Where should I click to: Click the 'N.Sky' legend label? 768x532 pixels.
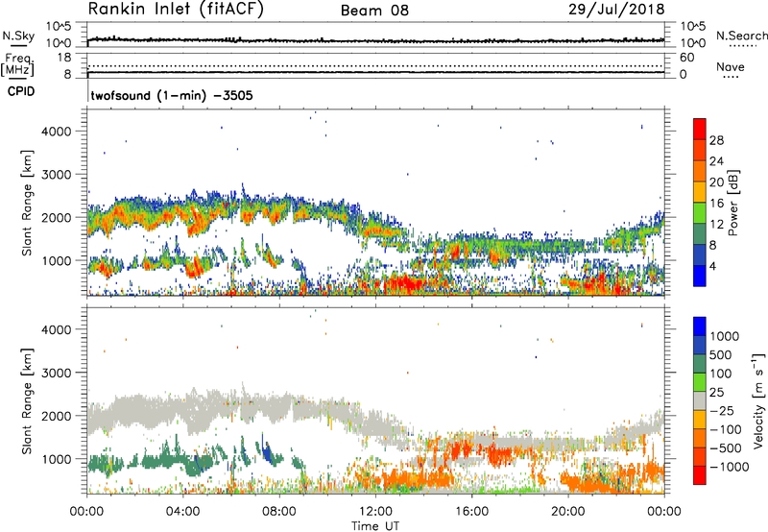tap(18, 36)
